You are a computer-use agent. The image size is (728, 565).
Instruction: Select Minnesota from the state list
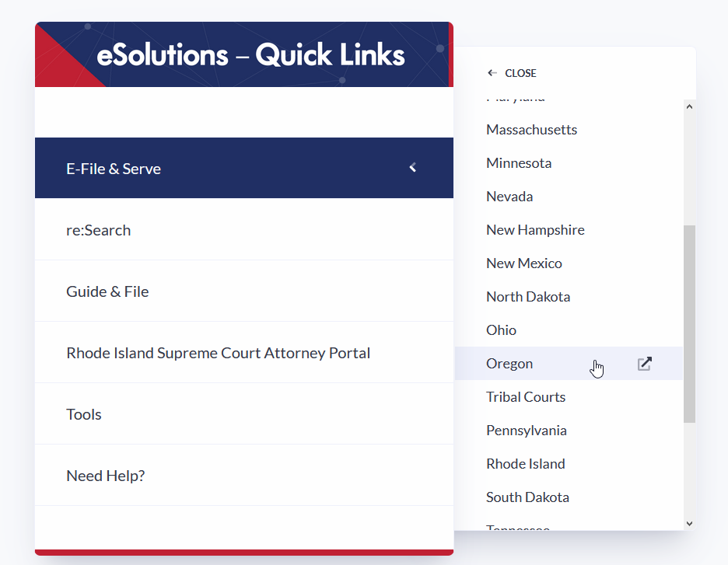519,162
